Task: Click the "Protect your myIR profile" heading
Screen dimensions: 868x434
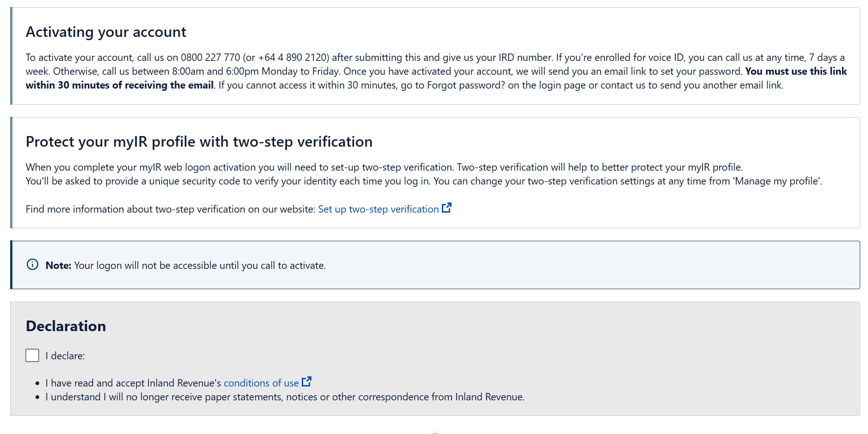Action: 199,142
